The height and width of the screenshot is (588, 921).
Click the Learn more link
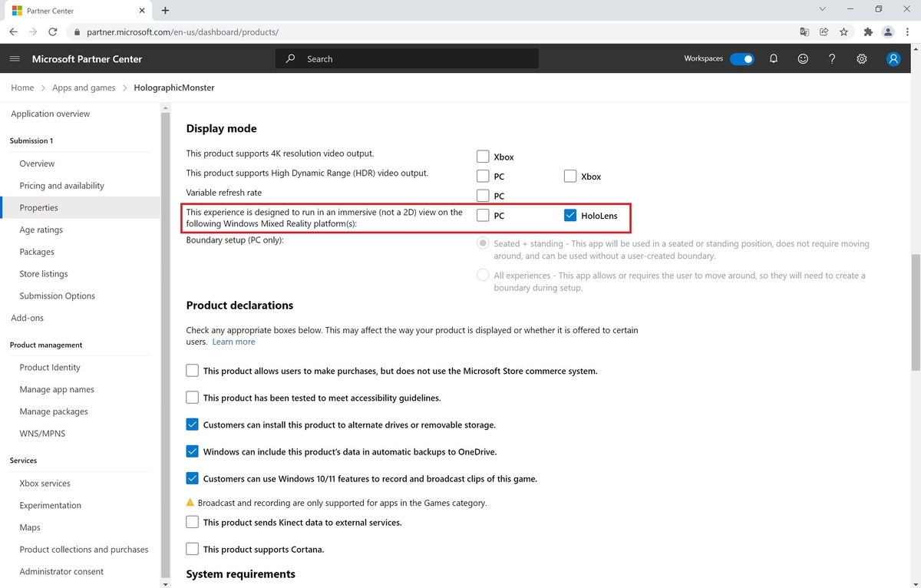pyautogui.click(x=233, y=342)
